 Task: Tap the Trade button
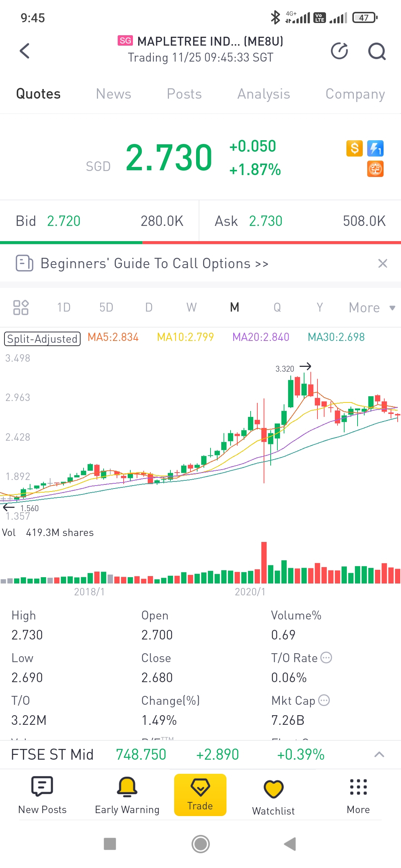tap(200, 795)
